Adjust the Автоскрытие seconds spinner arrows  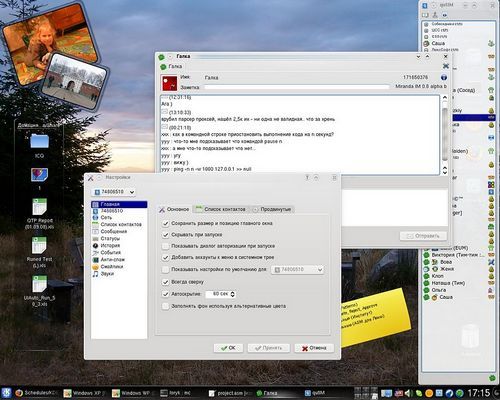pyautogui.click(x=233, y=294)
